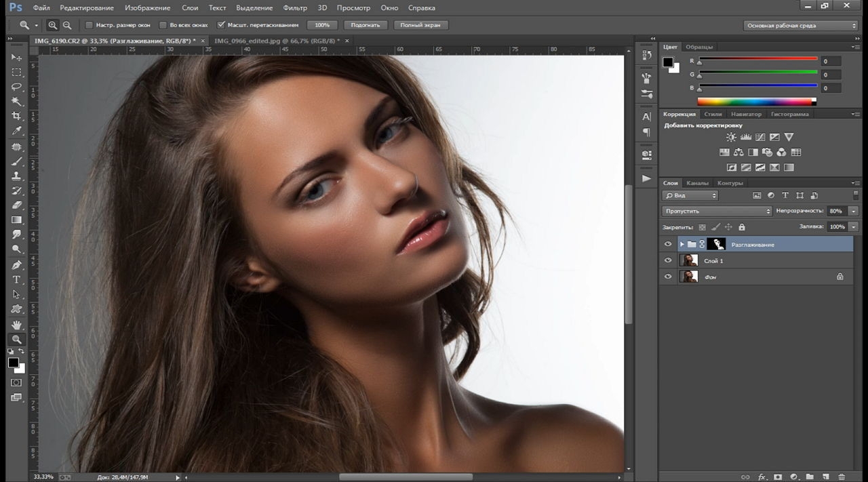Select the Pen tool
This screenshot has height=482, width=868.
coord(17,264)
